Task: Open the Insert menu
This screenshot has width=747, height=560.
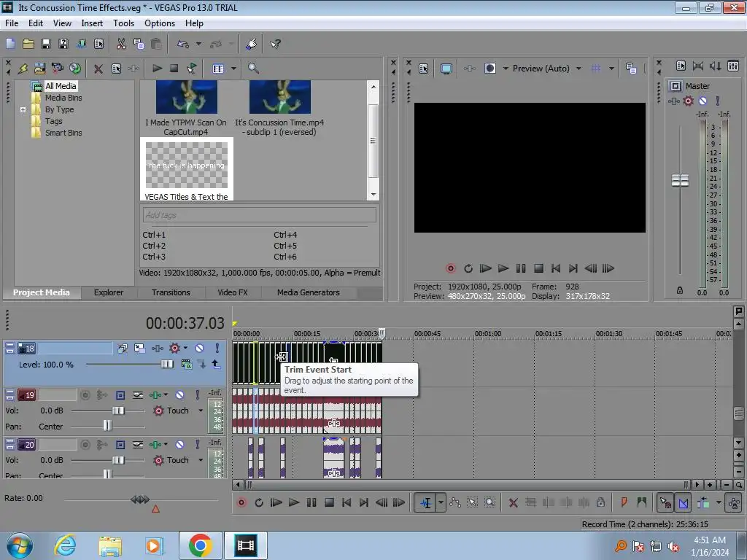Action: (92, 23)
